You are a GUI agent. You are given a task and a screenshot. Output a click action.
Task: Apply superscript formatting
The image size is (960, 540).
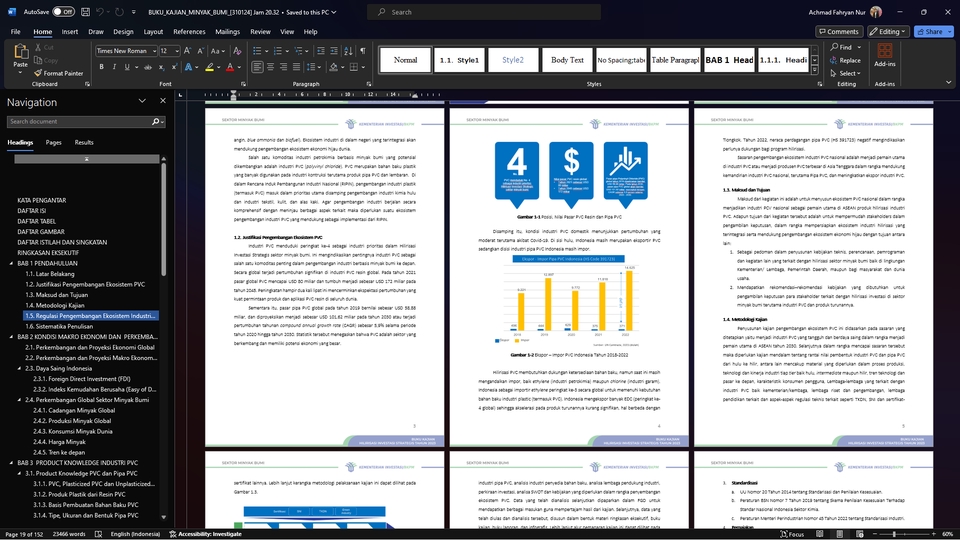point(174,67)
